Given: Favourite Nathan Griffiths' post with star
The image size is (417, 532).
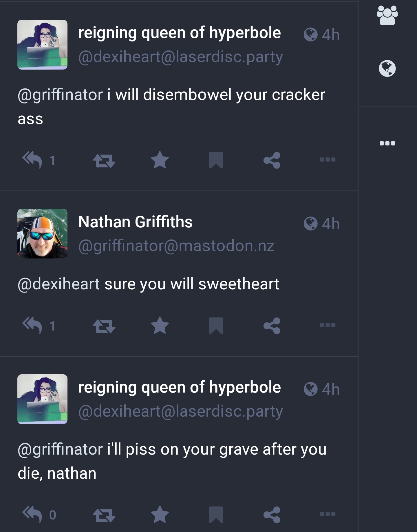Looking at the screenshot, I should 160,325.
